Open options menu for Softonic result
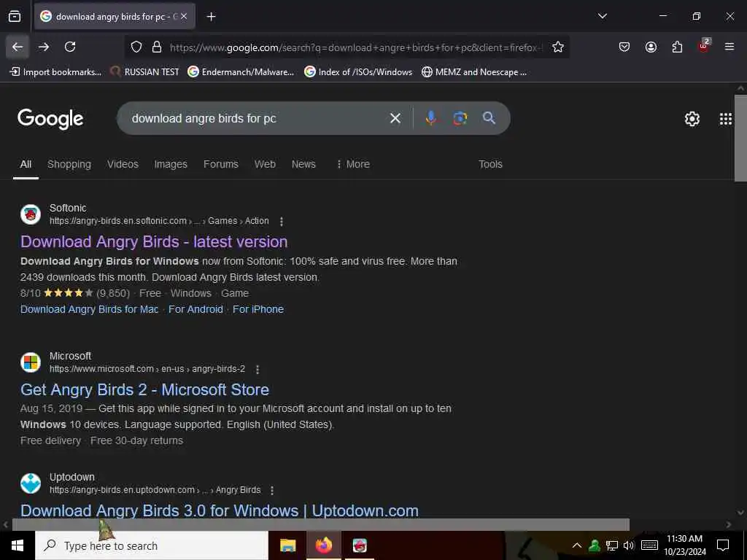Image resolution: width=747 pixels, height=560 pixels. pos(282,222)
